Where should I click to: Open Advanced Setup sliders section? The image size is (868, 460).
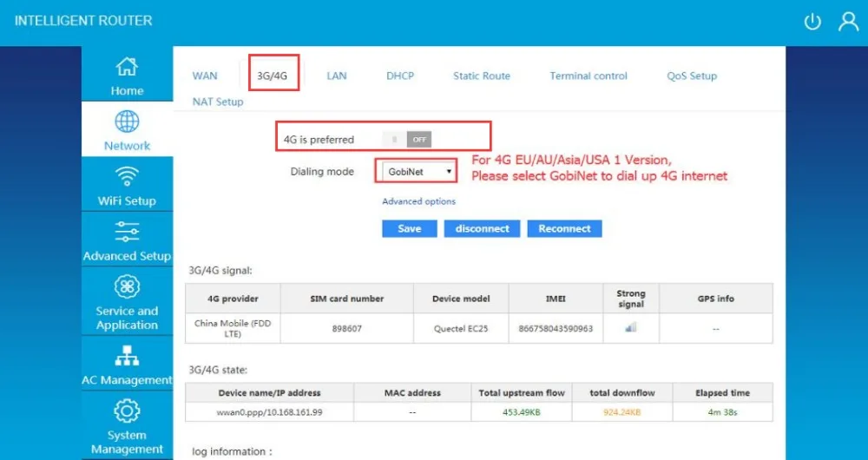[x=127, y=240]
